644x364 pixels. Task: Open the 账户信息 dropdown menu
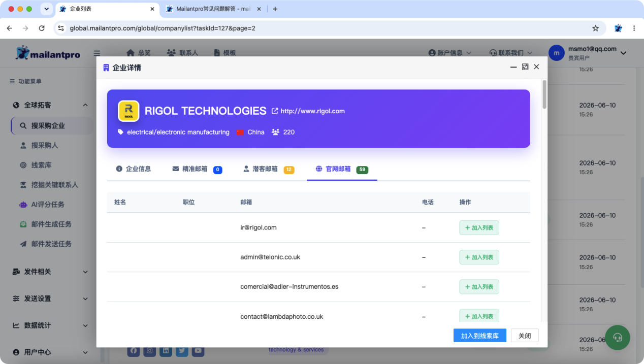[450, 53]
